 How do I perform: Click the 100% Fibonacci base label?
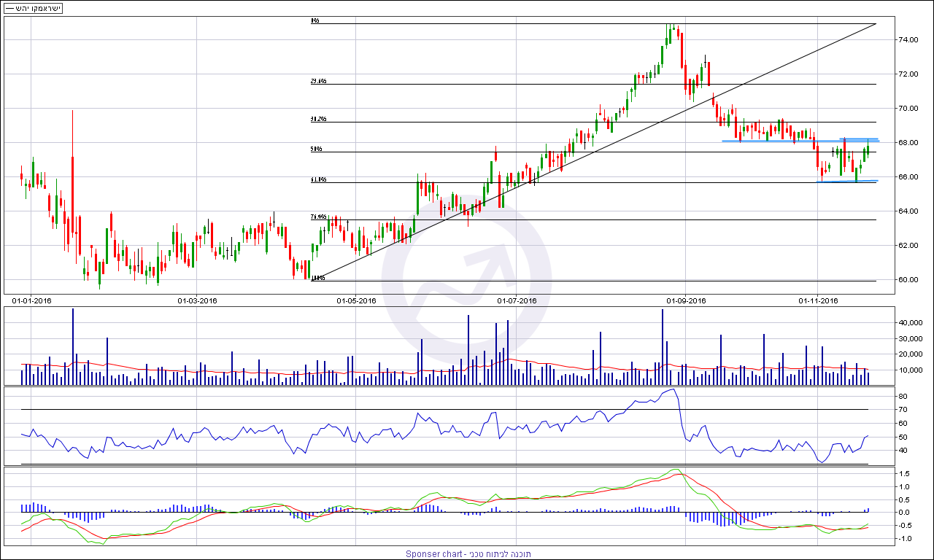point(317,278)
